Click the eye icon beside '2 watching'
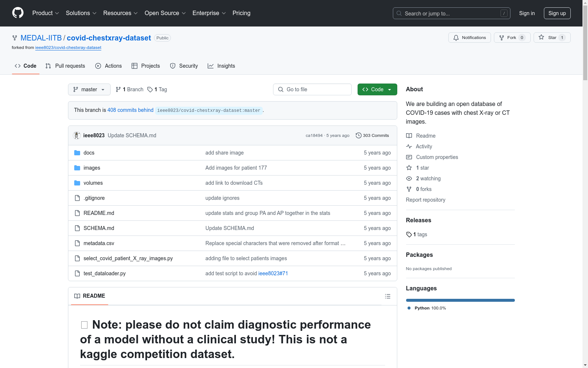This screenshot has height=368, width=588. coord(409,178)
